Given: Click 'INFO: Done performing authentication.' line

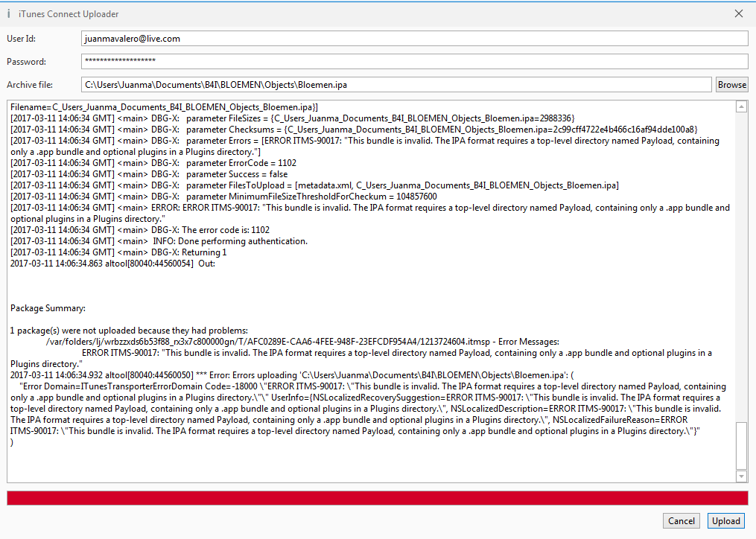Looking at the screenshot, I should coord(159,241).
